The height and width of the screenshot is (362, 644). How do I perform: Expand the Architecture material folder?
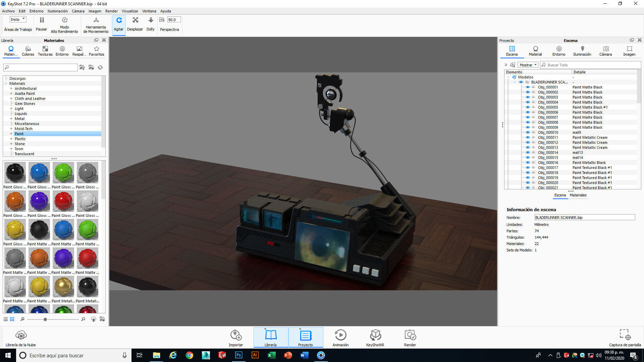pyautogui.click(x=11, y=88)
